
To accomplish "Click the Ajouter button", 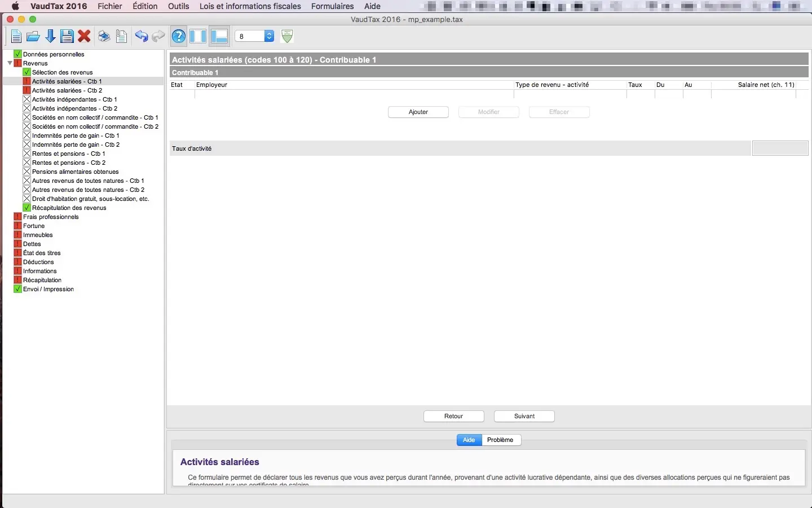I will click(x=418, y=112).
